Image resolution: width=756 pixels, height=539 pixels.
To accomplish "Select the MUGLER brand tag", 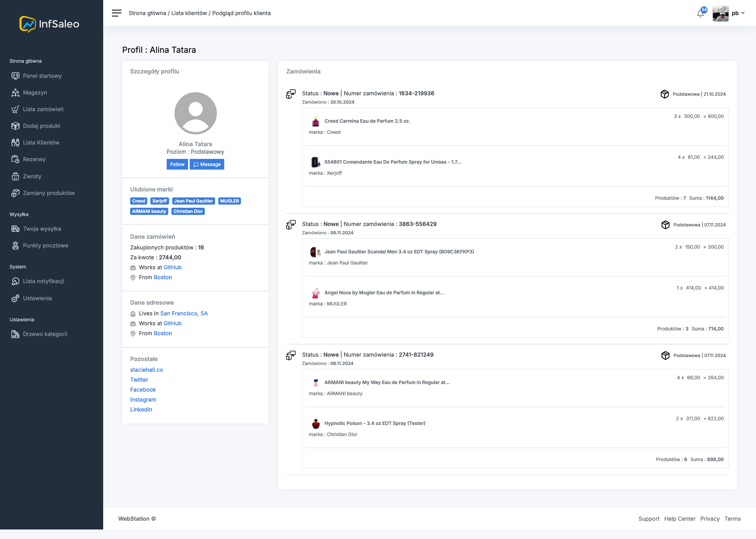I will pos(229,201).
